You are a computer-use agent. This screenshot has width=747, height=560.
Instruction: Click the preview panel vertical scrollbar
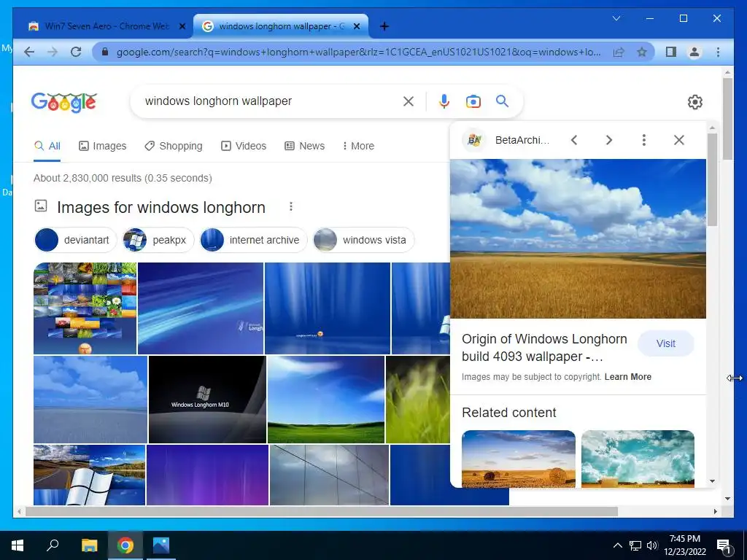[712, 179]
